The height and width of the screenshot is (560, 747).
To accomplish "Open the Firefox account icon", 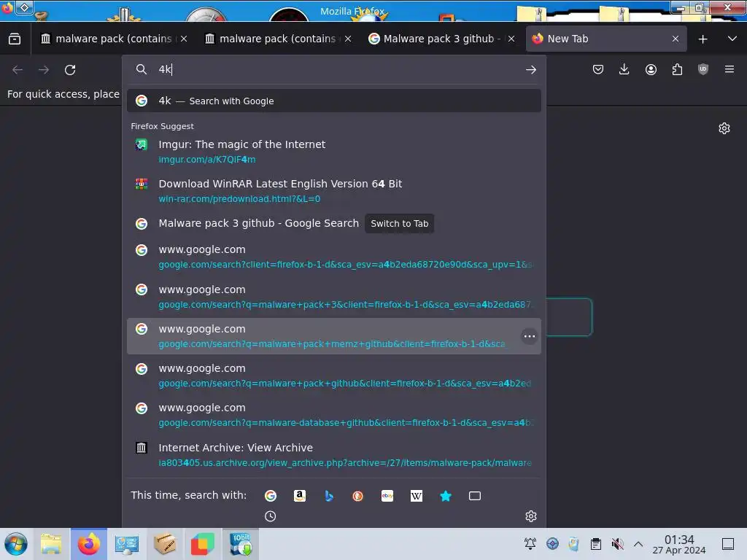I will (651, 69).
